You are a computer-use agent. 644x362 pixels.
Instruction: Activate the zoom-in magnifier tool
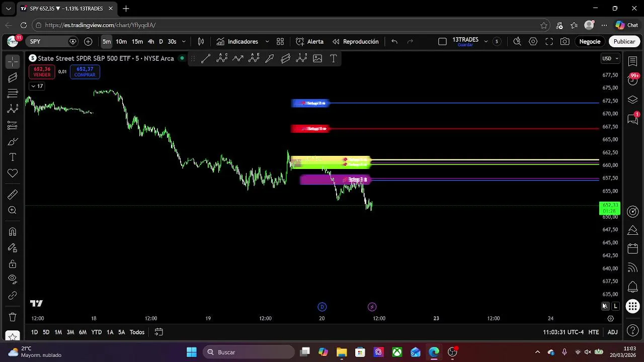(13, 211)
